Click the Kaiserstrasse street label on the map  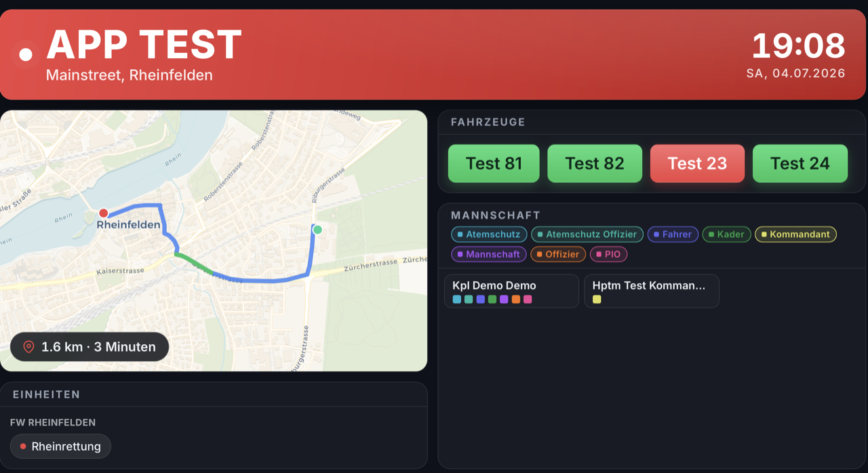(121, 270)
